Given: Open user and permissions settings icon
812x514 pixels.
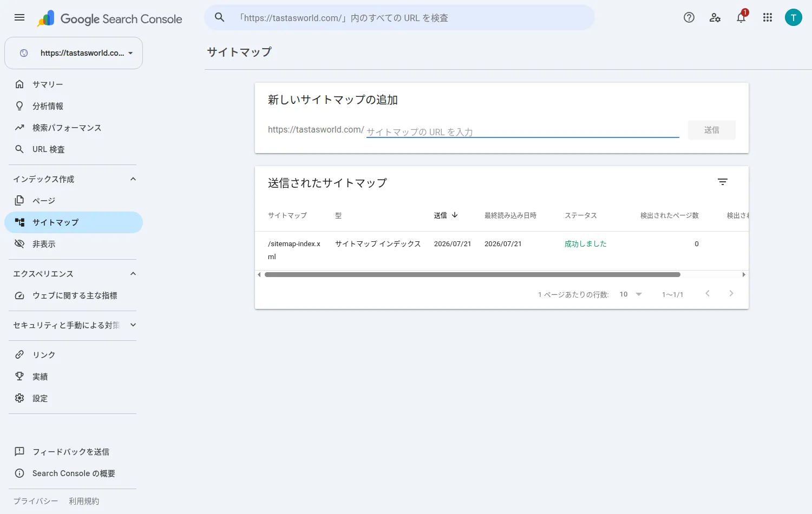Looking at the screenshot, I should click(x=715, y=17).
